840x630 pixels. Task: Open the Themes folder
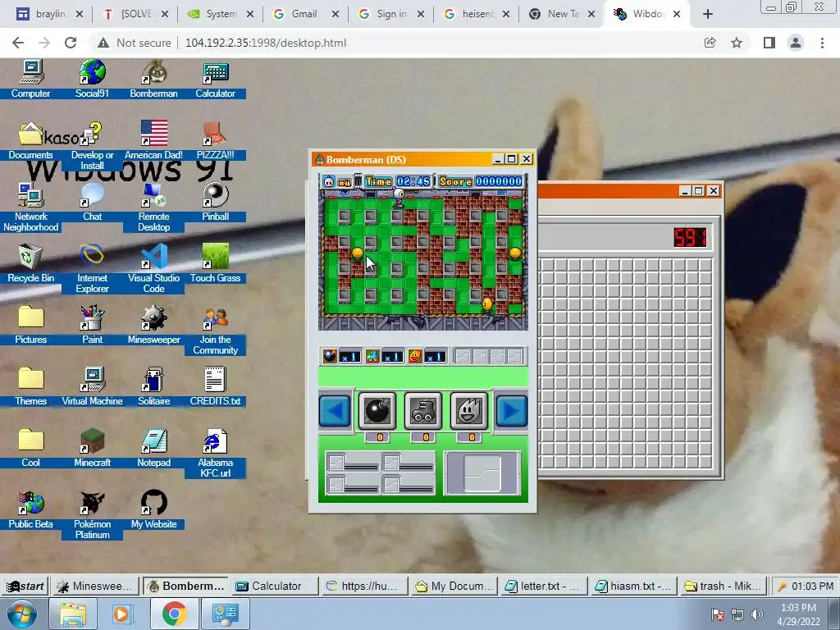(x=30, y=379)
